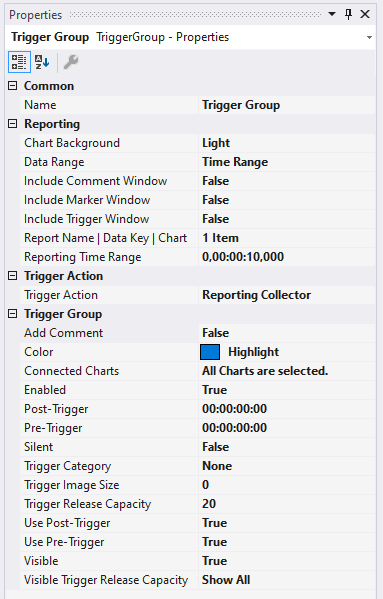The height and width of the screenshot is (599, 383).
Task: Select the Connected Charts property label
Action: 71,371
